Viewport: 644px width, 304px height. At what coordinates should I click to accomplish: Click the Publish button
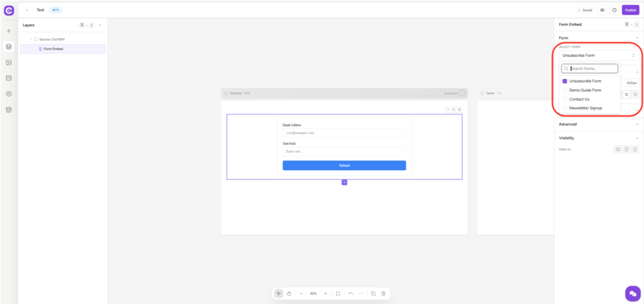point(630,10)
